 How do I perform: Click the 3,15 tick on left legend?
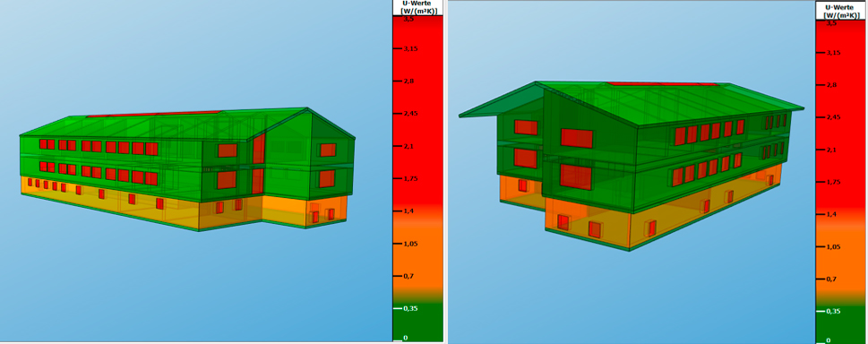(409, 48)
